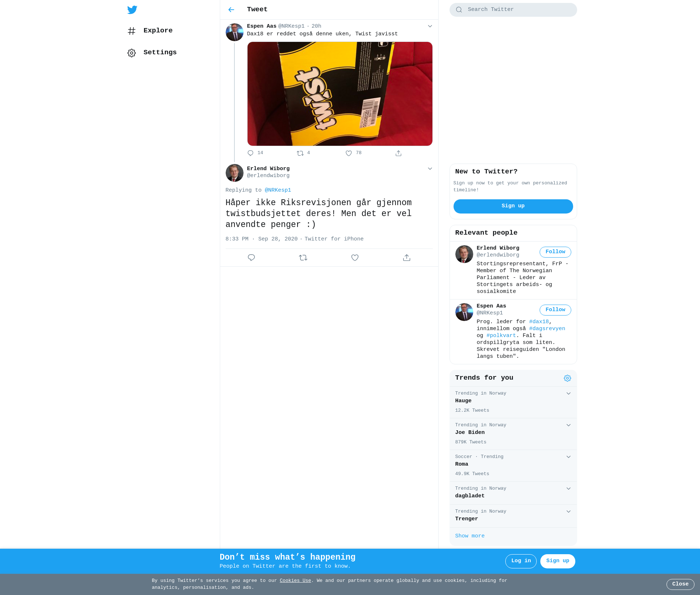This screenshot has width=700, height=595.
Task: Open Explore from the sidebar
Action: (x=150, y=31)
